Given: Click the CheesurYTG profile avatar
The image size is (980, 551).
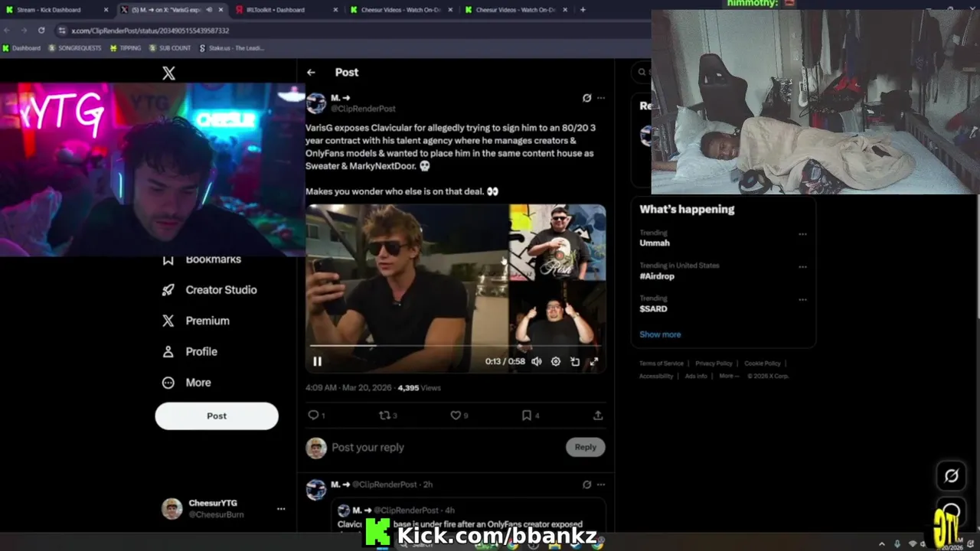Looking at the screenshot, I should [x=172, y=509].
